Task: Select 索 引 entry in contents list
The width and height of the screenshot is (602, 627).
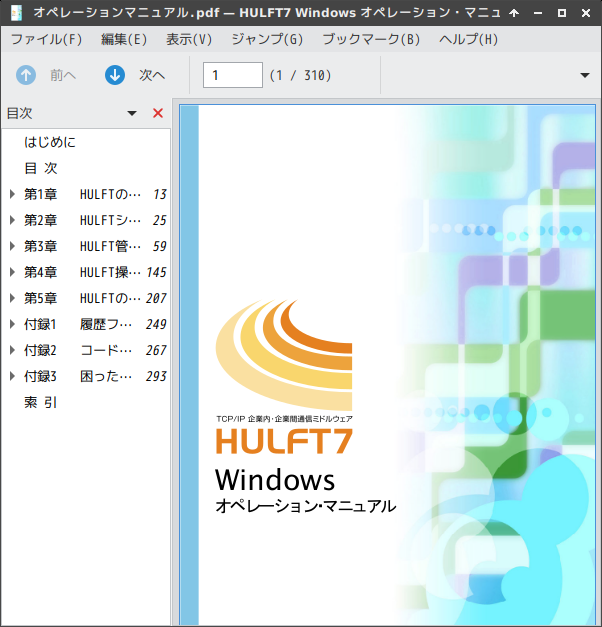Action: point(41,402)
